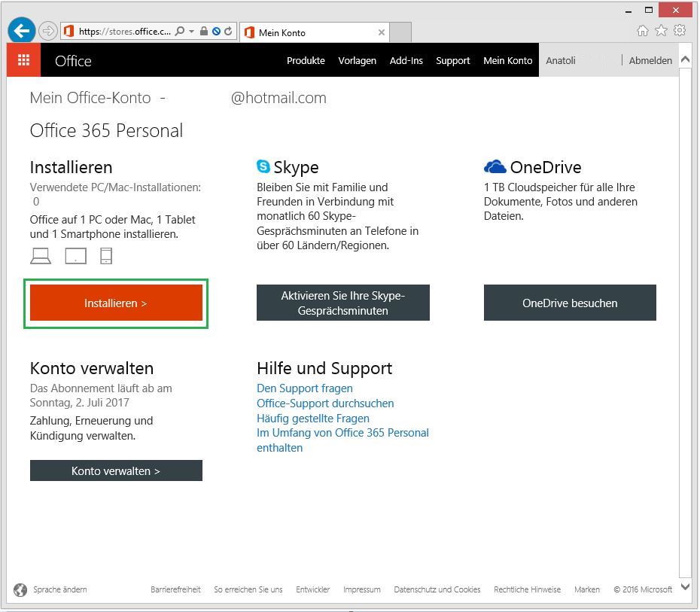The width and height of the screenshot is (700, 612).
Task: Click the smartphone device icon
Action: [x=106, y=255]
